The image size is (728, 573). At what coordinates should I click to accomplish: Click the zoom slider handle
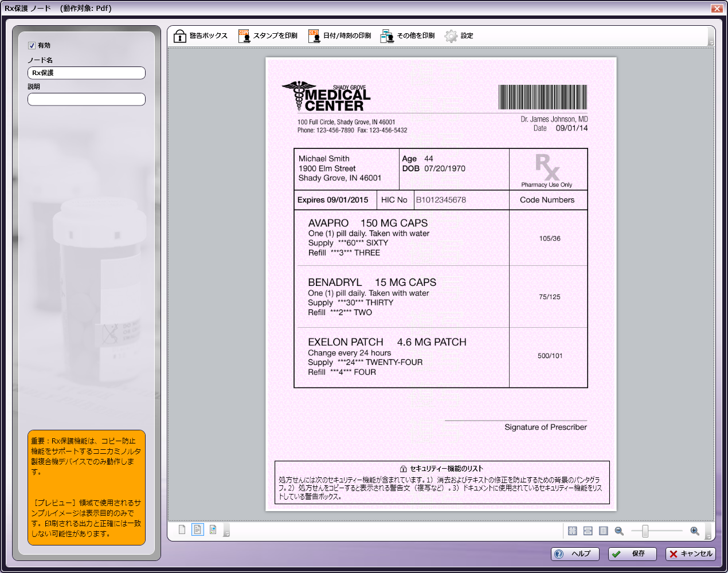645,531
